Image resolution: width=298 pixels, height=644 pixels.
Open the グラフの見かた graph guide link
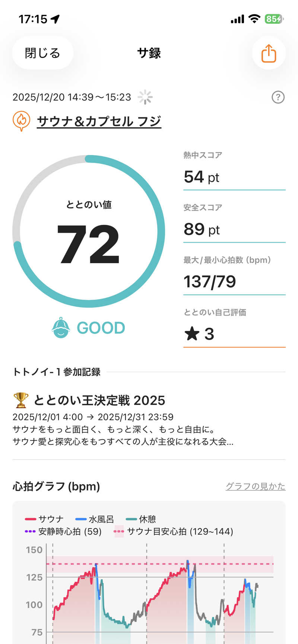tap(256, 486)
